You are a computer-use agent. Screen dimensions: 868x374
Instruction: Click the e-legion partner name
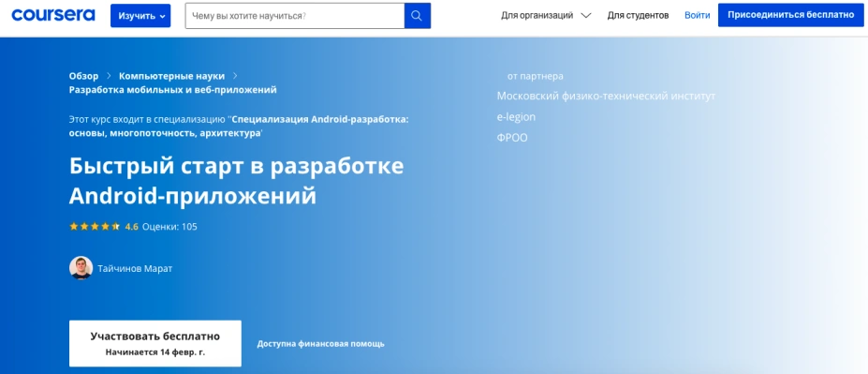[x=516, y=117]
